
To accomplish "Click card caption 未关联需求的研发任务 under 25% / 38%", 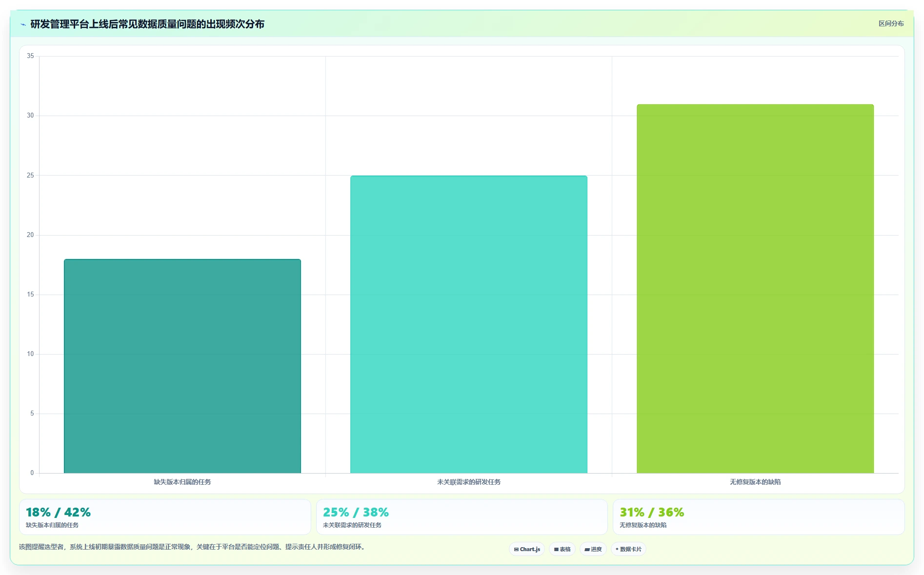I will [352, 525].
